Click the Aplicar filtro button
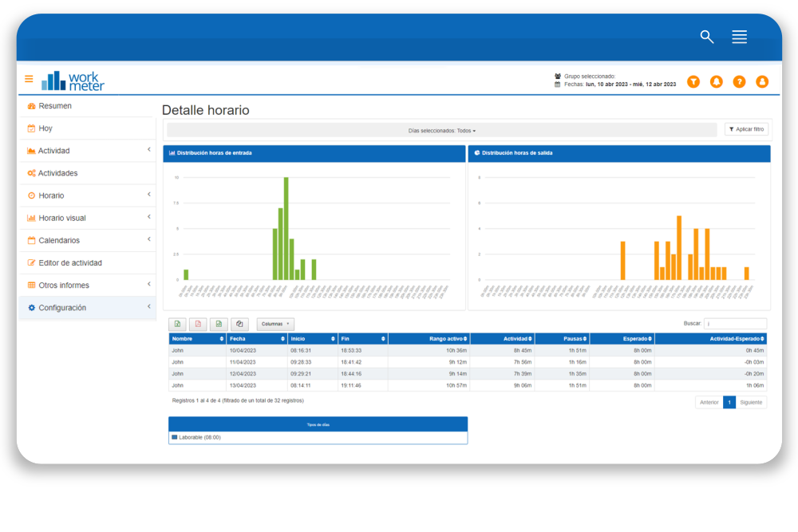This screenshot has width=798, height=532. coord(746,129)
